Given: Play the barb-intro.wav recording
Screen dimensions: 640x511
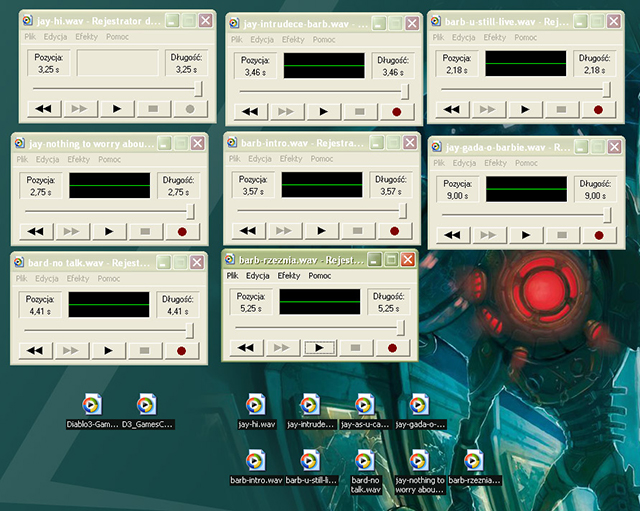Looking at the screenshot, I should [x=322, y=231].
